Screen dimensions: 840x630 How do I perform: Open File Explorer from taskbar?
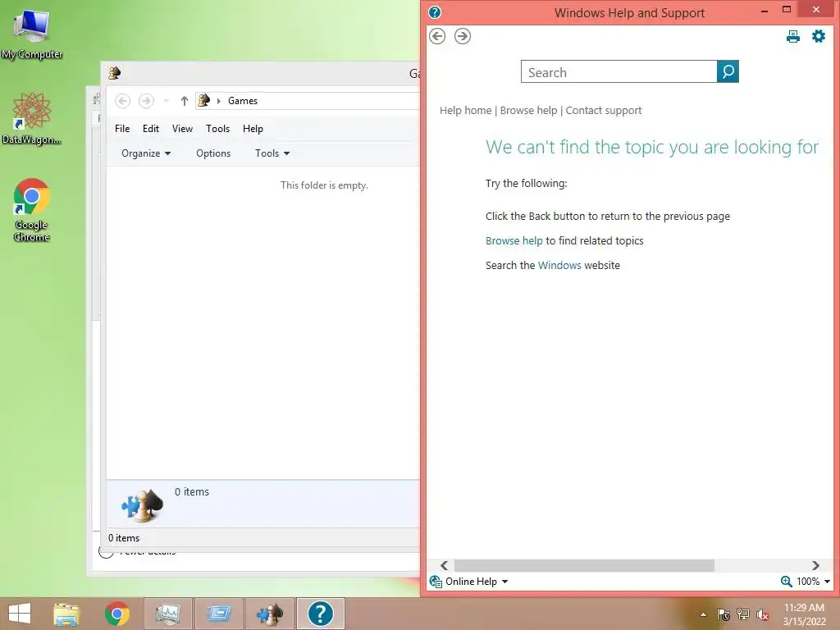point(66,614)
